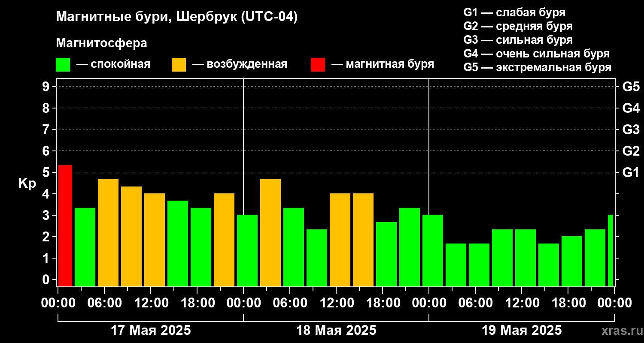Select the 17 Мая 06:00–09:00 orange bar
Viewport: 644px width, 343px height.
(108, 233)
